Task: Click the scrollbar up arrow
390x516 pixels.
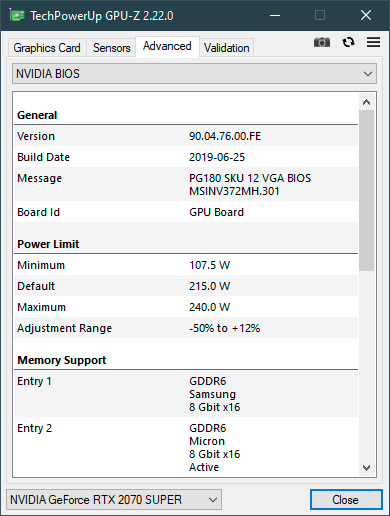Action: pyautogui.click(x=366, y=102)
